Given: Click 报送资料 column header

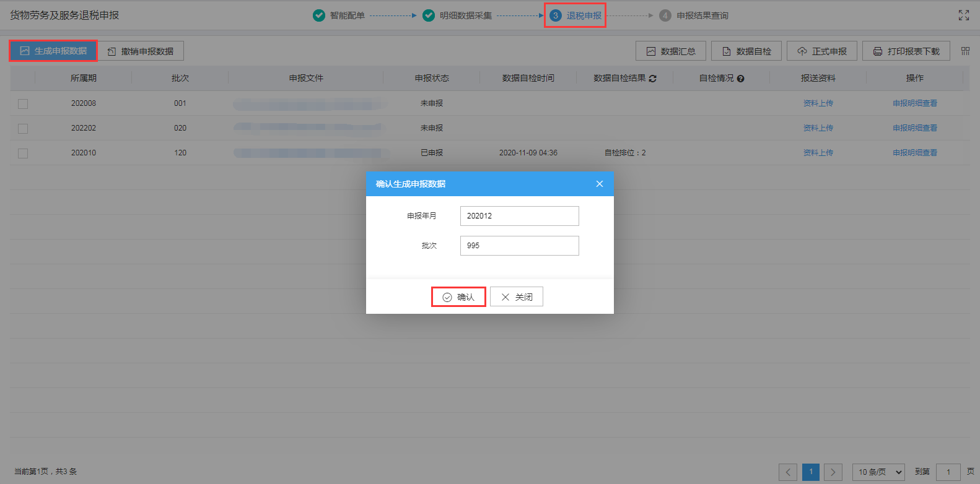Looking at the screenshot, I should 818,78.
